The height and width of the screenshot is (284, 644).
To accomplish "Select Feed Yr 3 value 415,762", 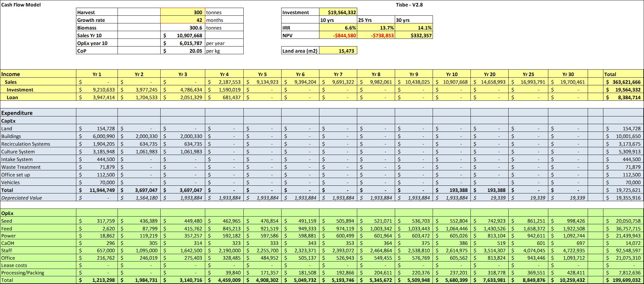I will click(183, 229).
